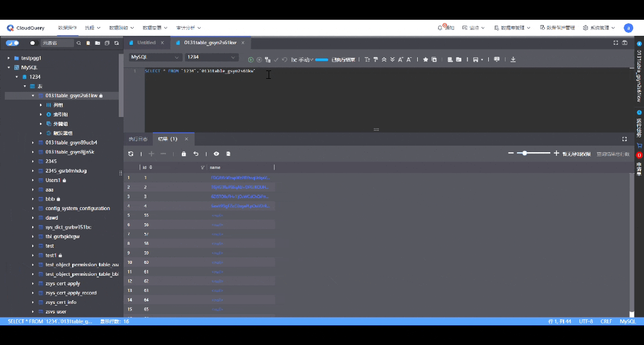The image size is (644, 345).
Task: Switch to the Untitled editor tab
Action: [146, 43]
